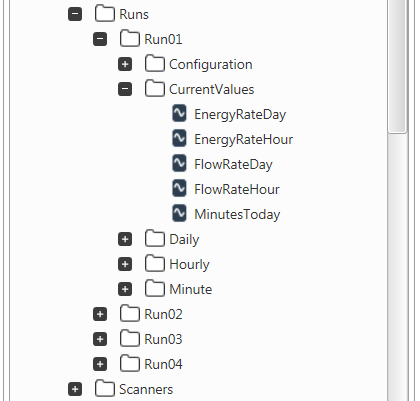Click the FlowRateDay tag waveform icon
Image resolution: width=420 pixels, height=401 pixels.
point(179,164)
